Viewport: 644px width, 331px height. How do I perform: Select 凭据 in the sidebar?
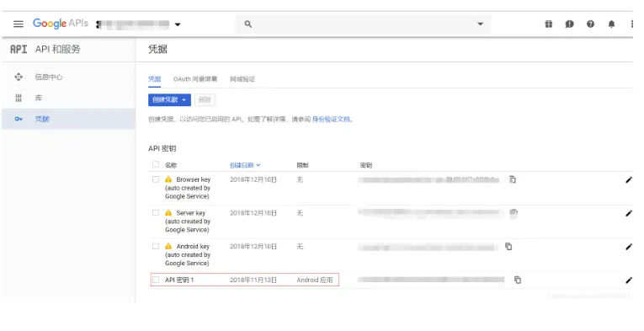point(68,119)
